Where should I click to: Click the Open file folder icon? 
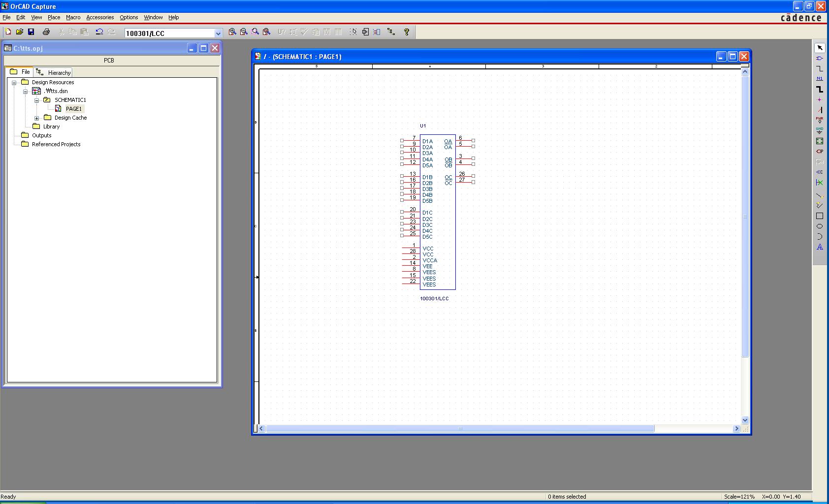(20, 32)
